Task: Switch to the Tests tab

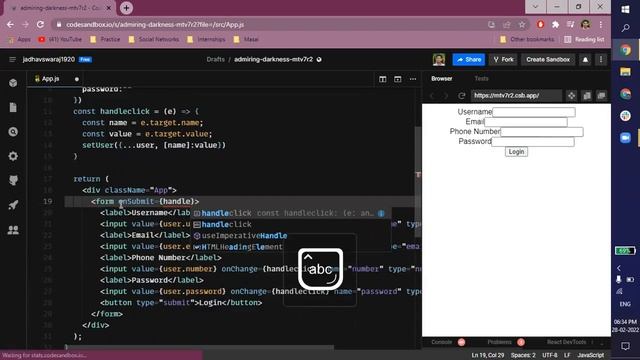Action: [481, 78]
